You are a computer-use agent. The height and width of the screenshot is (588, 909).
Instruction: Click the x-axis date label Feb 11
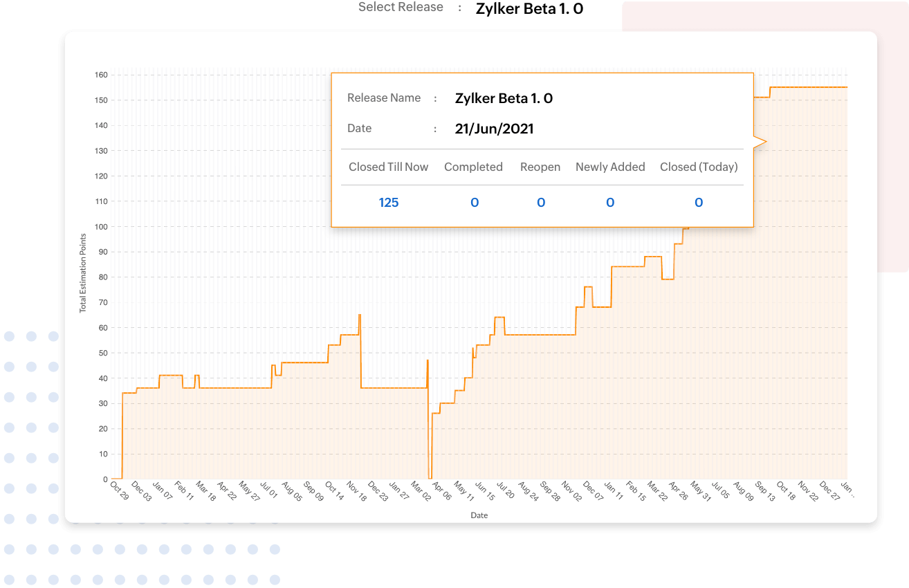click(185, 490)
